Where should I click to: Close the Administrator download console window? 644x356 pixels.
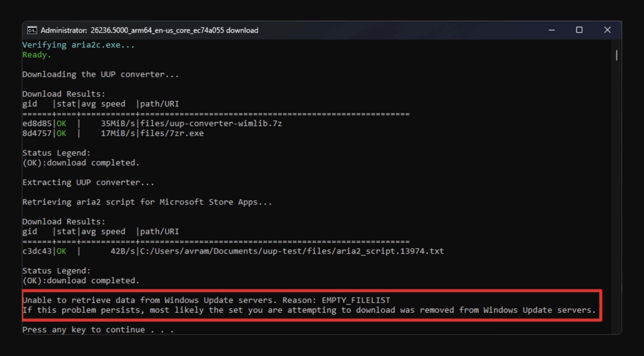coord(607,30)
